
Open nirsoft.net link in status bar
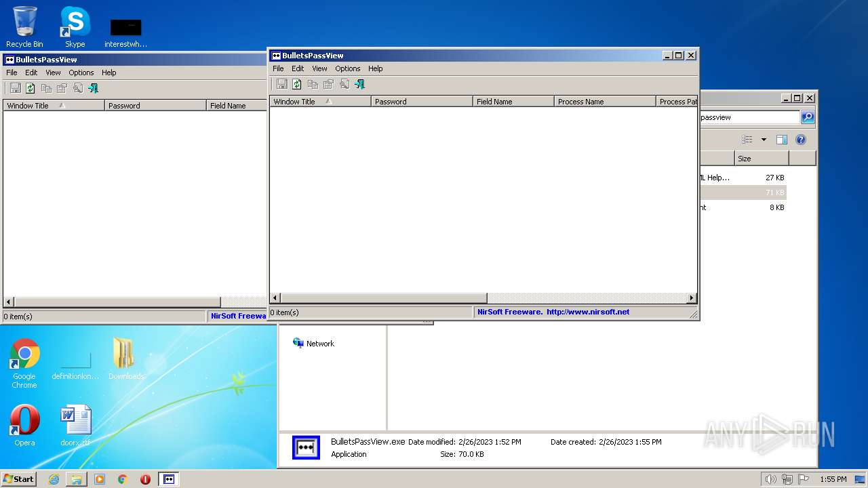click(587, 312)
